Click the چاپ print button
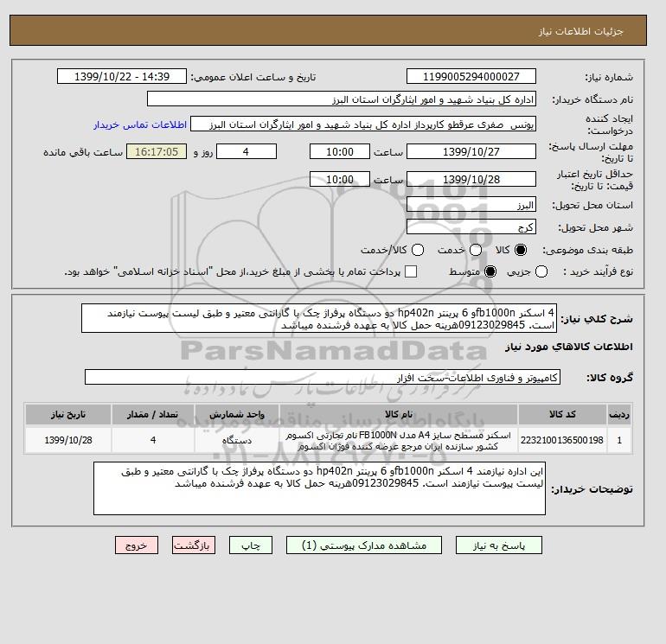The image size is (666, 644). (x=251, y=545)
